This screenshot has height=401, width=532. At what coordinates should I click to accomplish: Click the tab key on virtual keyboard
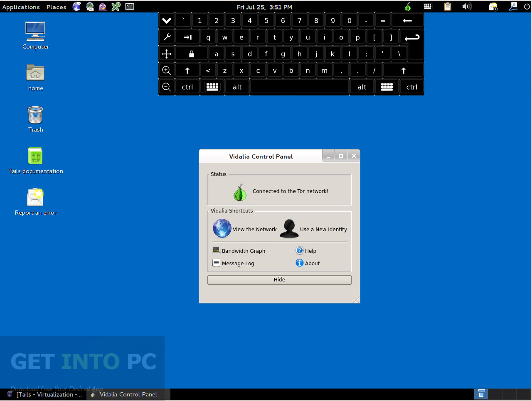[187, 37]
